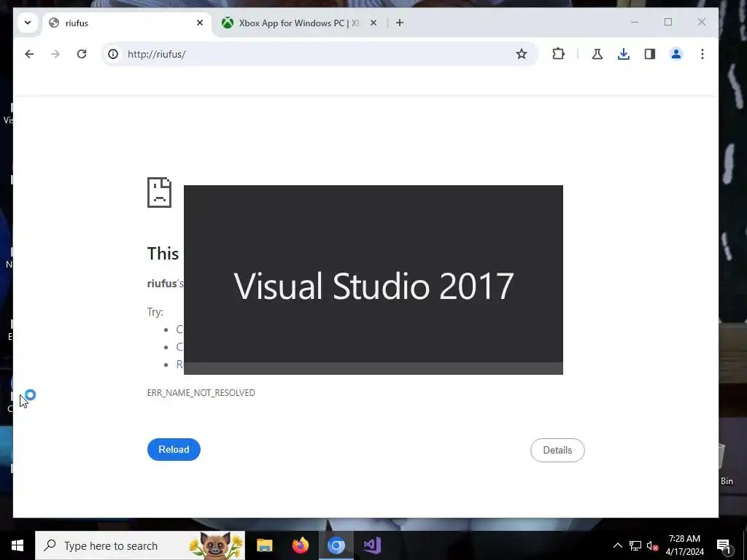
Task: Open the clock showing 7:28 AM
Action: (x=684, y=545)
